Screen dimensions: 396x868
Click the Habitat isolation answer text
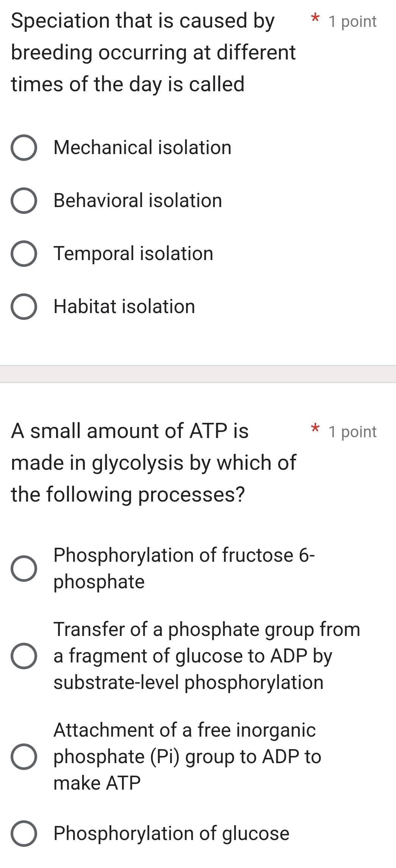click(124, 307)
